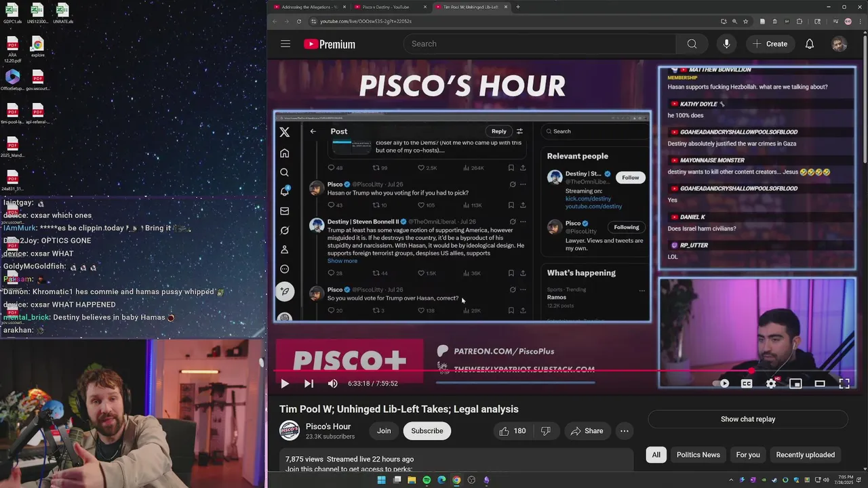Open the GDPC1.xls desktop file
The height and width of the screenshot is (488, 868).
(x=12, y=14)
